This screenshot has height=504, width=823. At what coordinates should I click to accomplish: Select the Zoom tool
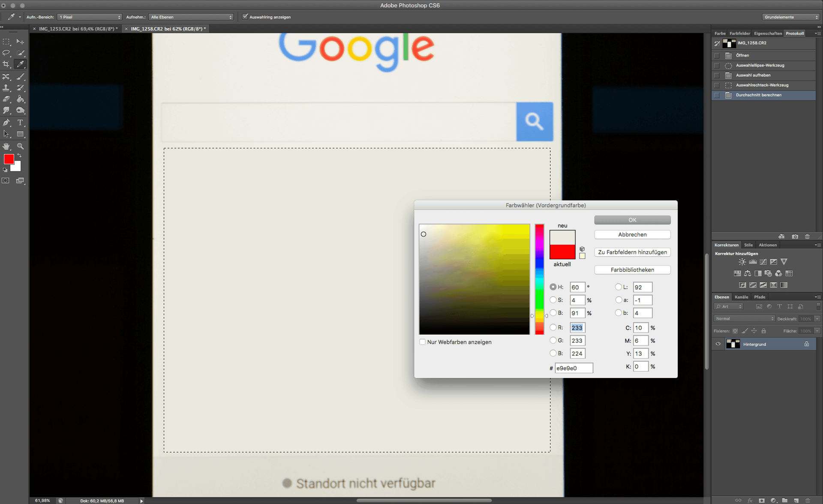coord(20,146)
